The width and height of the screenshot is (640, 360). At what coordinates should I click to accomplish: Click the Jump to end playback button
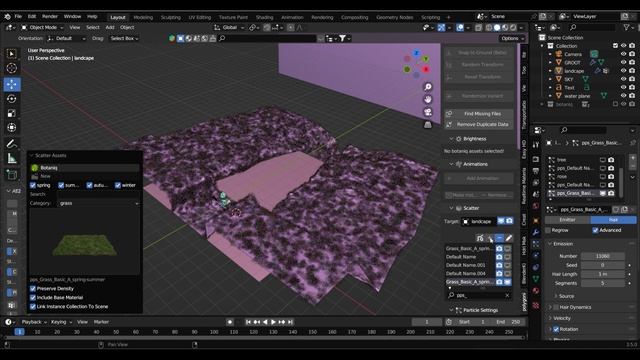coord(290,322)
